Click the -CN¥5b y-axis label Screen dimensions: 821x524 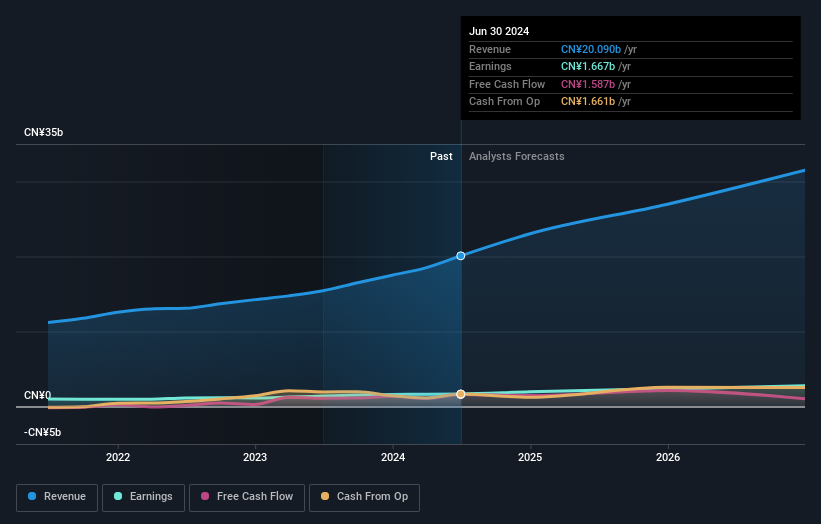point(42,432)
